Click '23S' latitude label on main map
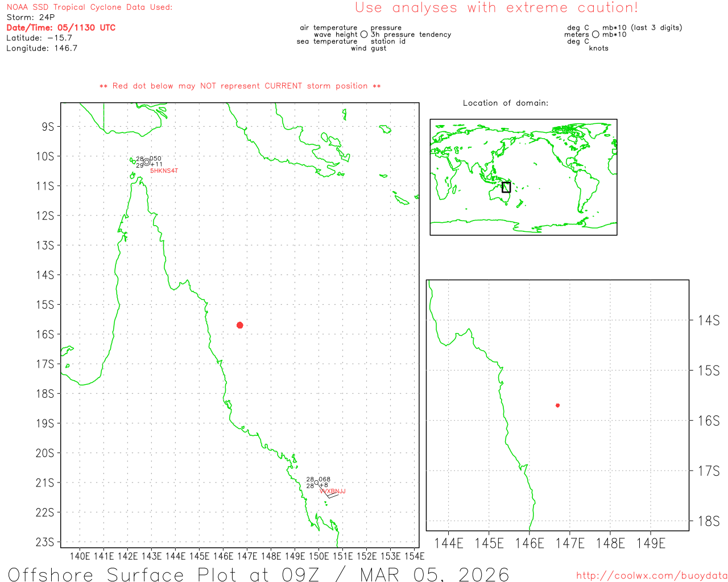 [45, 542]
